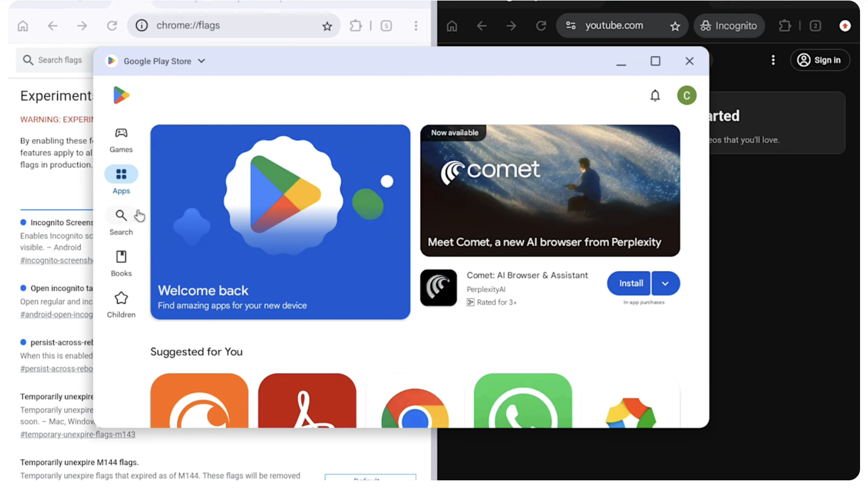Open the Default dropdown for M144 flags
Image resolution: width=868 pixels, height=490 pixels.
[370, 479]
